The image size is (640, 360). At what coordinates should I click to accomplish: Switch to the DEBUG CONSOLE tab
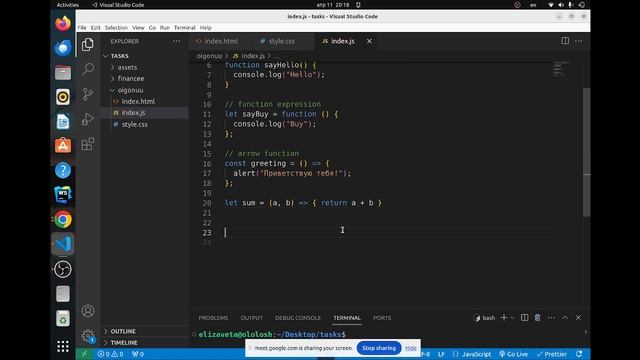298,318
